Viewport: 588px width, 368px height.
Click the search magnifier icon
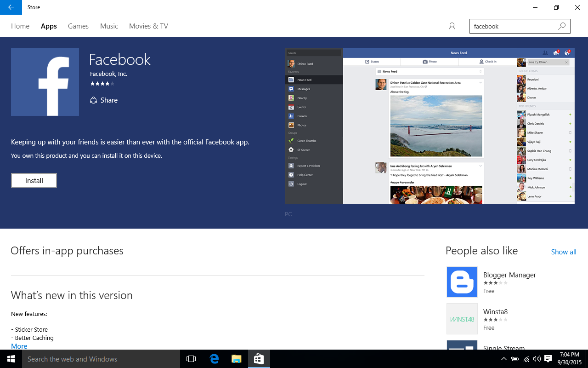562,26
